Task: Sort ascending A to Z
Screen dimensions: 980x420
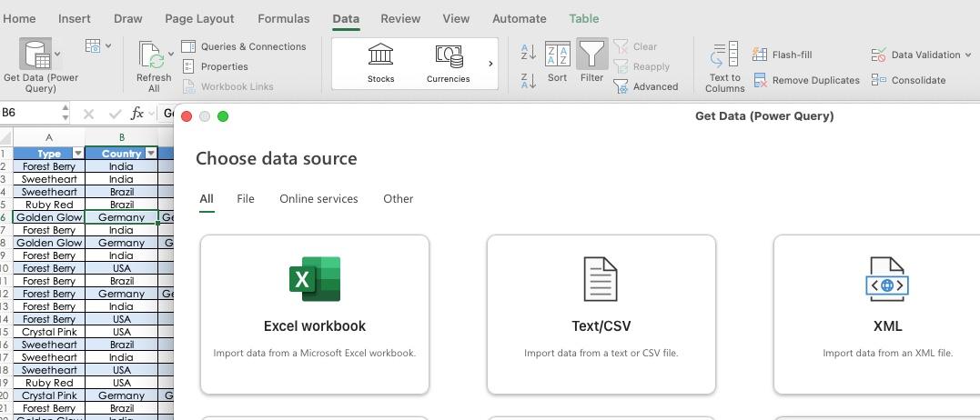Action: click(528, 53)
